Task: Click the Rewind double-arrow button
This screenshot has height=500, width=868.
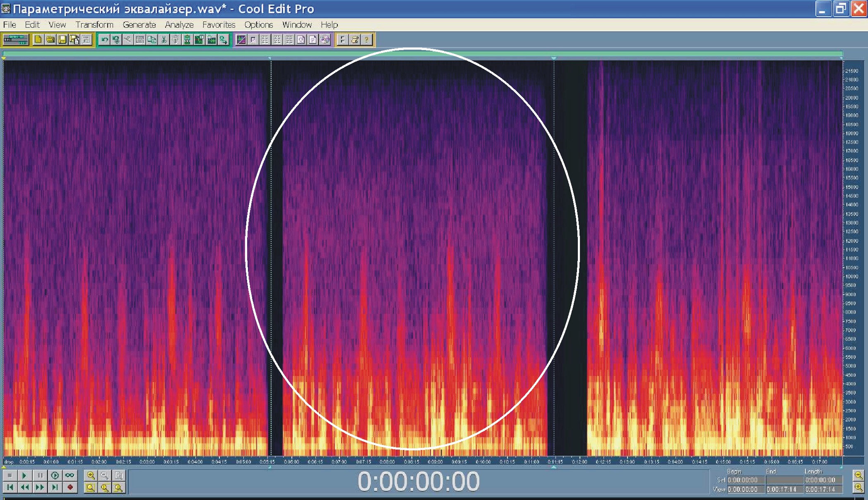Action: coord(25,487)
